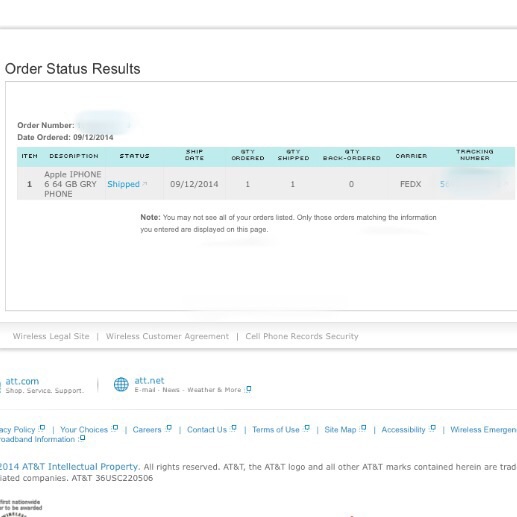
Task: Open AT&T Intellectual Property link
Action: click(69, 466)
